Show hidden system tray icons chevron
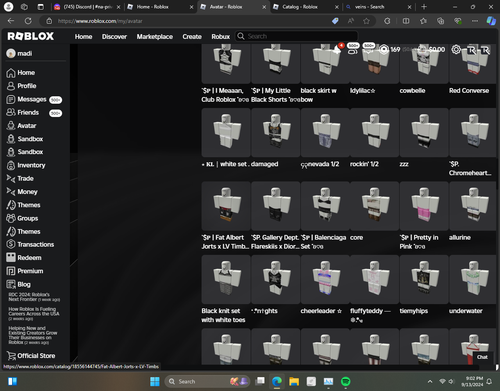The height and width of the screenshot is (391, 500). pyautogui.click(x=430, y=381)
